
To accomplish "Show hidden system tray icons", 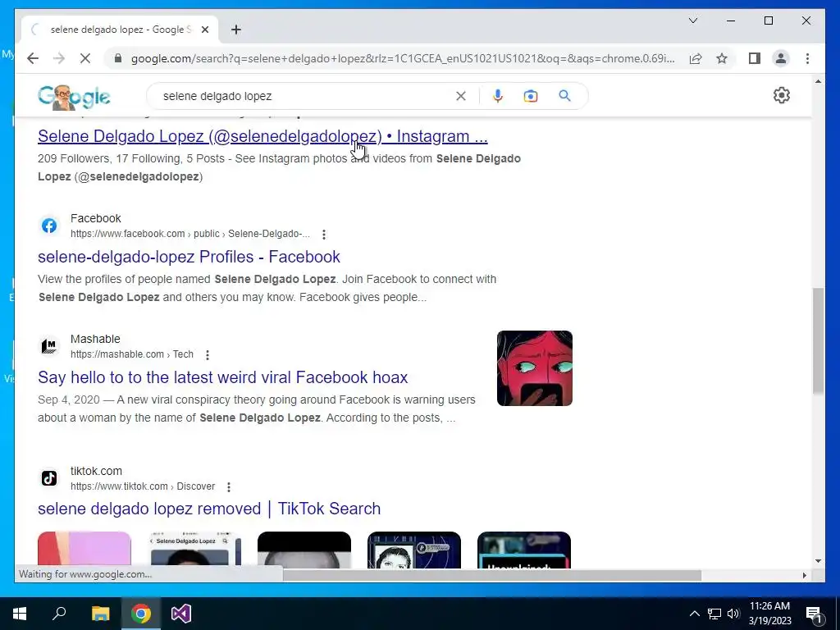I will [694, 614].
